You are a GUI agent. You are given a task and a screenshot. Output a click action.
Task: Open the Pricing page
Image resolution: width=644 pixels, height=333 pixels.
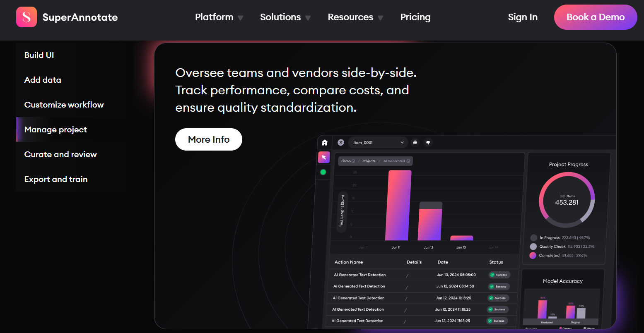pos(415,17)
